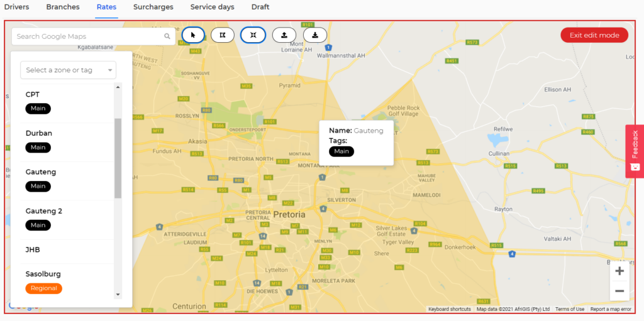Click the orange Regional tag under Sasolburg
The width and height of the screenshot is (644, 321).
click(x=43, y=288)
